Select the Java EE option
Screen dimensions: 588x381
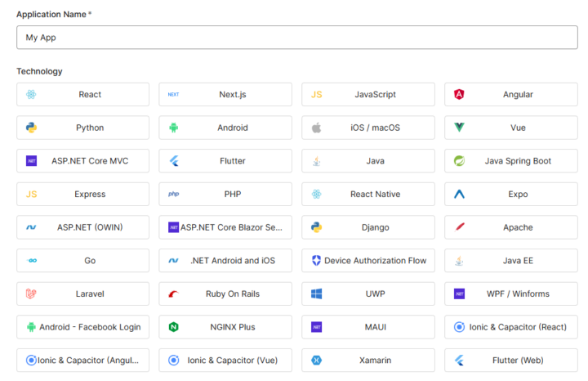[511, 261]
